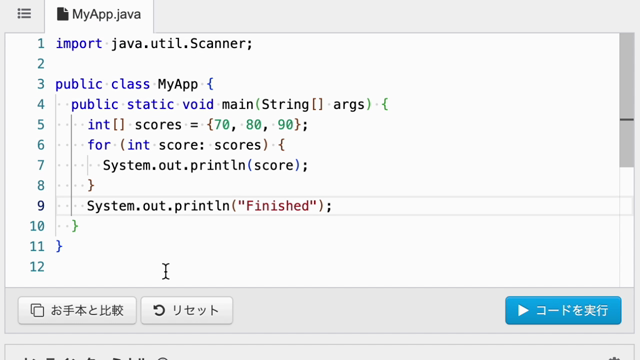Click the for loop statement on line 6

(x=187, y=145)
